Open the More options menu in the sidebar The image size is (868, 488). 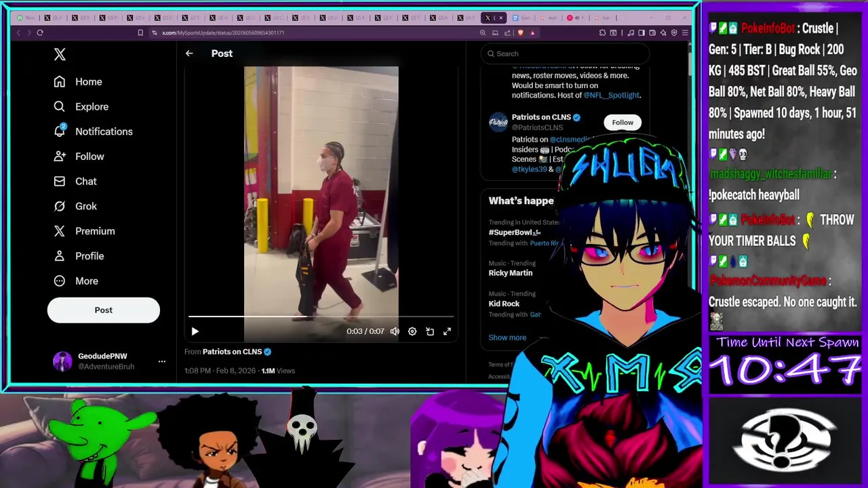(76, 281)
